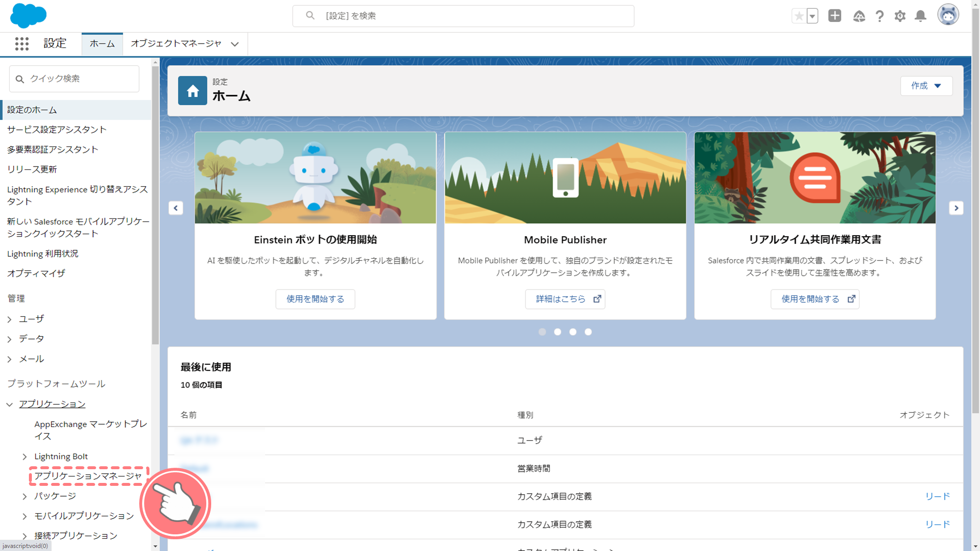Click the 名前 column header
This screenshot has height=551, width=980.
(188, 415)
